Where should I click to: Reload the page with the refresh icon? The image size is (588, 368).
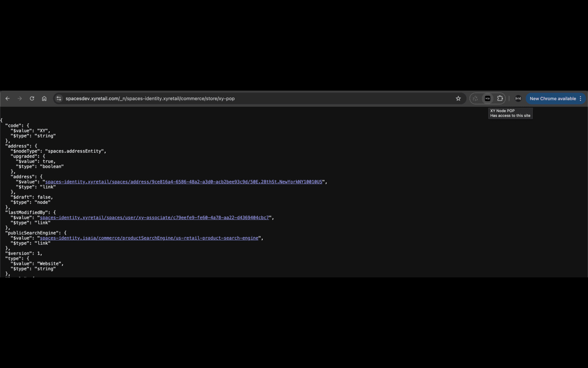click(x=32, y=98)
